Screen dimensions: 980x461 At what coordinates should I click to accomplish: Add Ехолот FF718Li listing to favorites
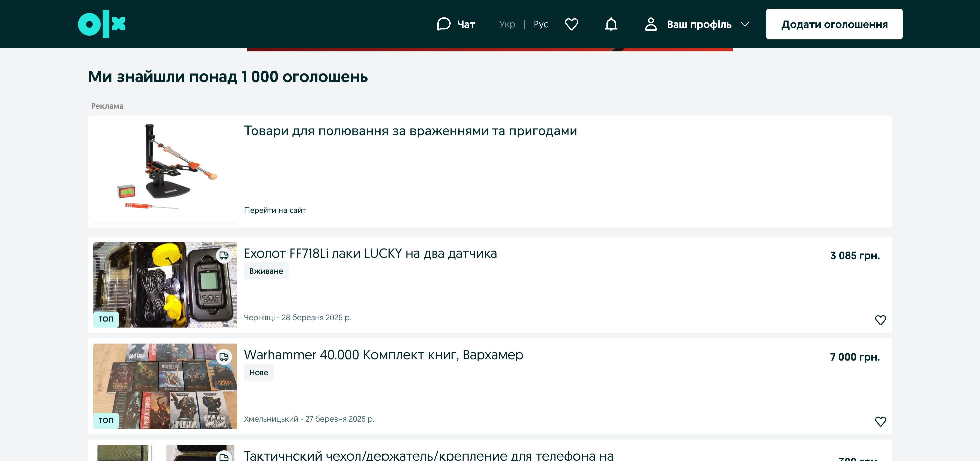coord(880,320)
